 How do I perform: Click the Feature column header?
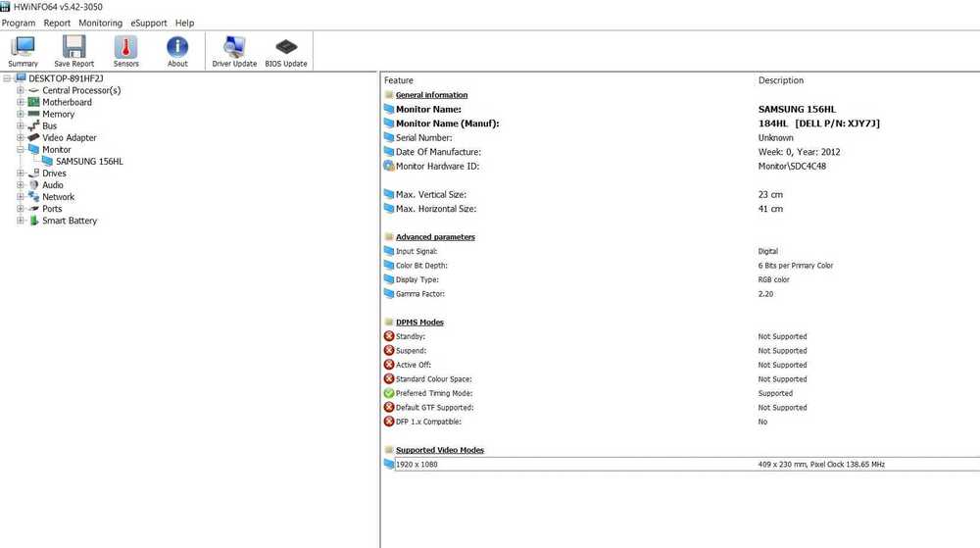pos(399,80)
